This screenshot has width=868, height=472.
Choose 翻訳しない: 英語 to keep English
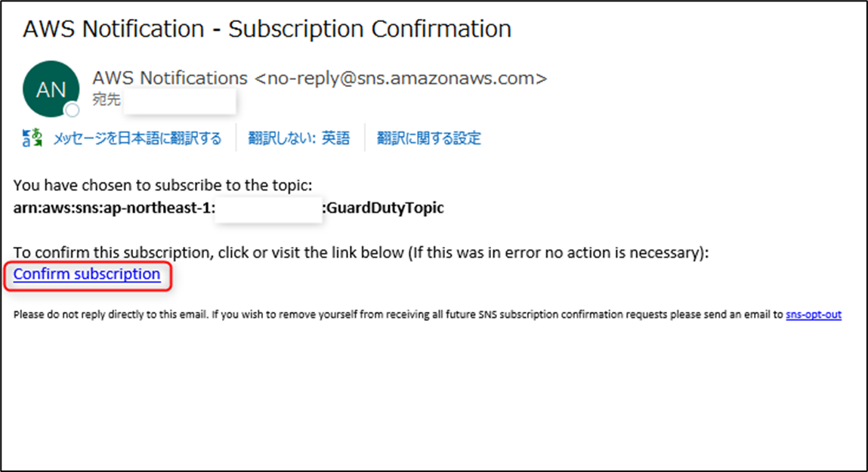coord(298,137)
